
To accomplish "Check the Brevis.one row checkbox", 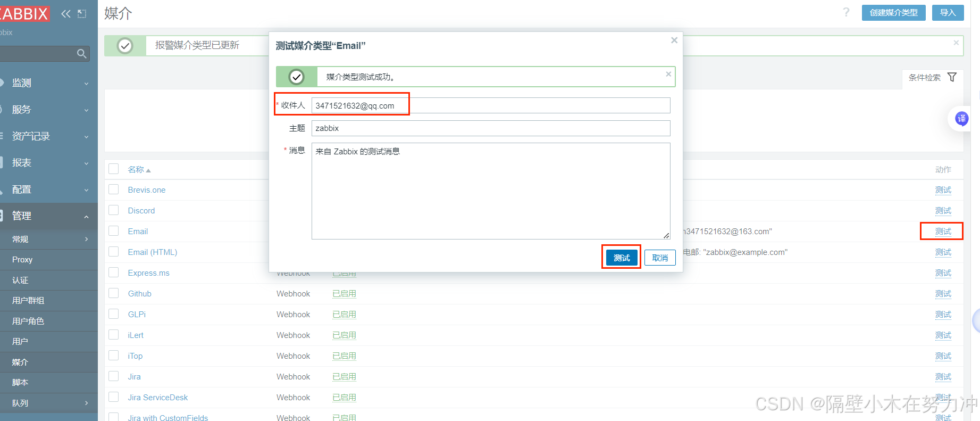I will [x=114, y=189].
